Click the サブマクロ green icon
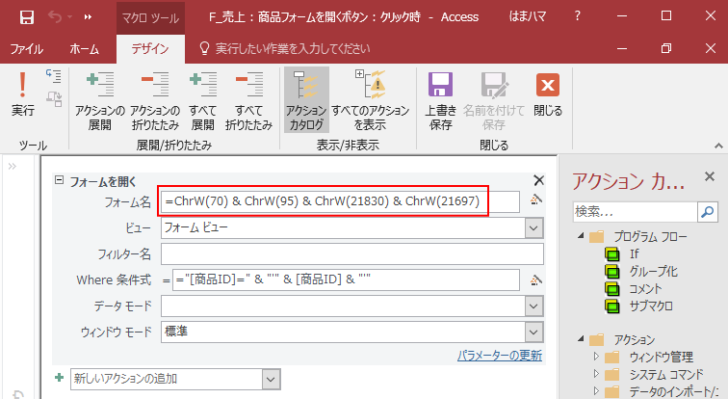The width and height of the screenshot is (728, 399). 612,306
